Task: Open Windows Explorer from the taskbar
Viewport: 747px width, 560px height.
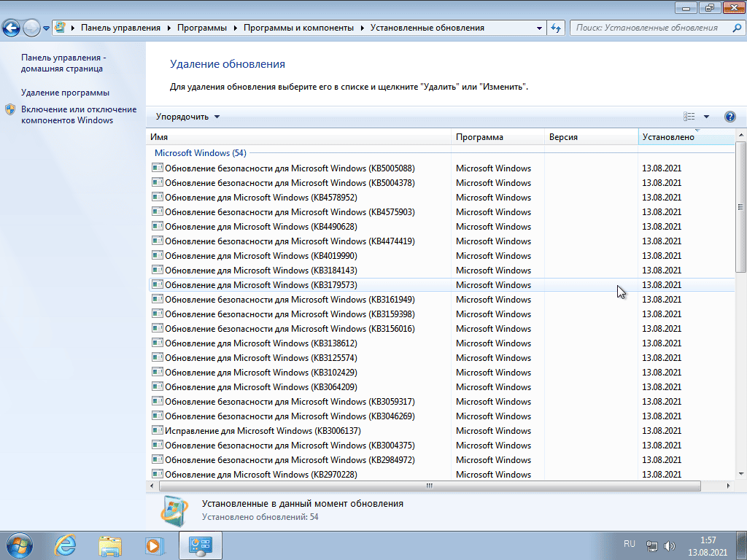Action: point(110,545)
